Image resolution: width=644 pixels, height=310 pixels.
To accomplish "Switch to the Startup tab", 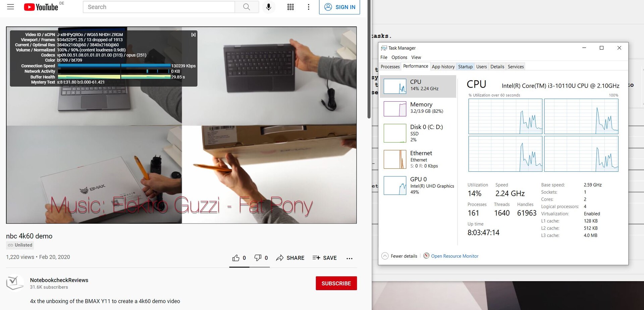I will 465,66.
